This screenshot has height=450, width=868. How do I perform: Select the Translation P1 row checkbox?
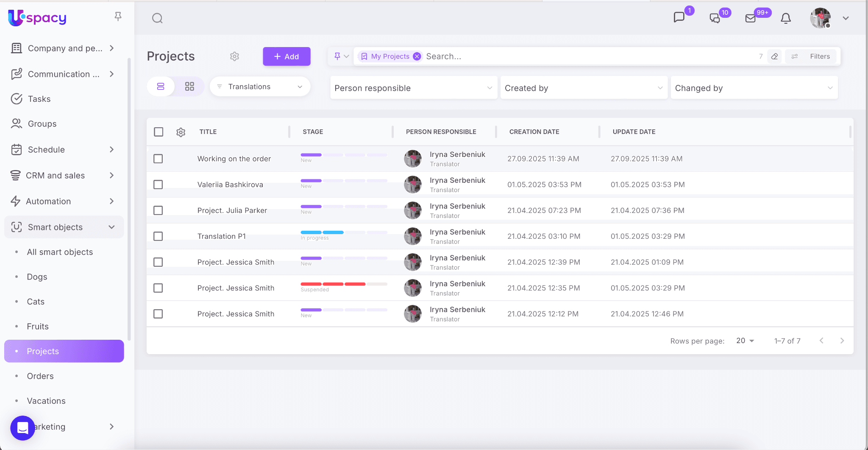click(158, 236)
